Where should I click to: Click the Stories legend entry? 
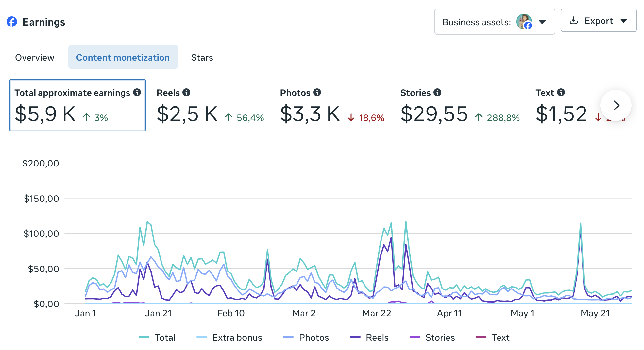pos(432,337)
